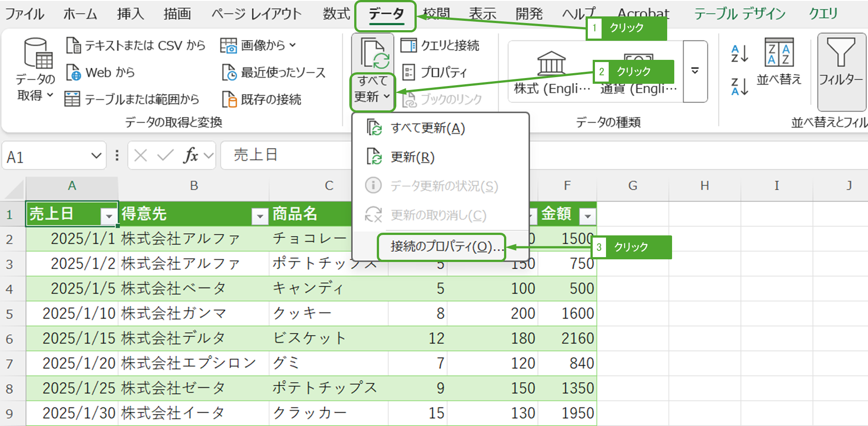868x426 pixels.
Task: Open the 売上日 column filter dropdown
Action: coord(109,216)
